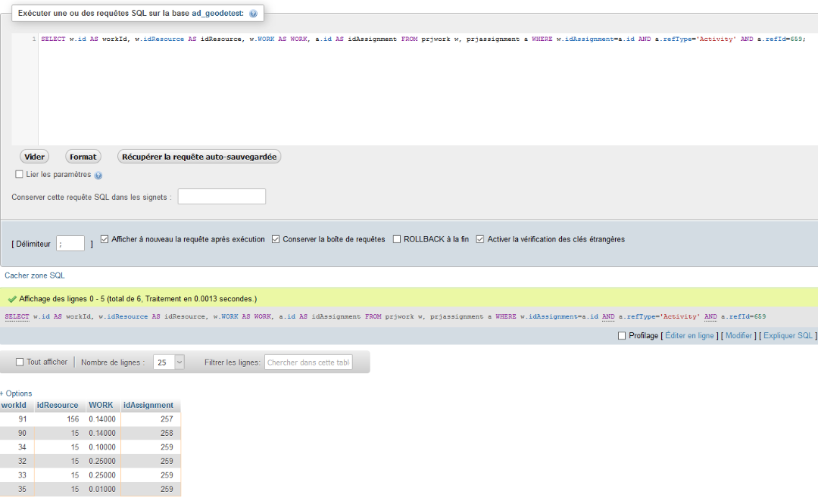Viewport: 818px width, 504px height.
Task: Open help icon next to Lier les paramètres
Action: tap(98, 175)
